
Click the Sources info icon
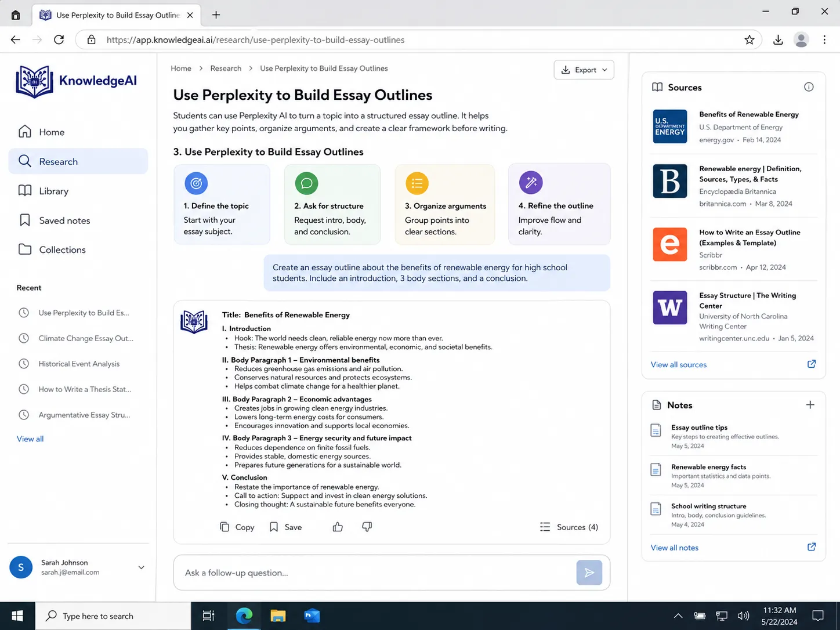click(809, 87)
